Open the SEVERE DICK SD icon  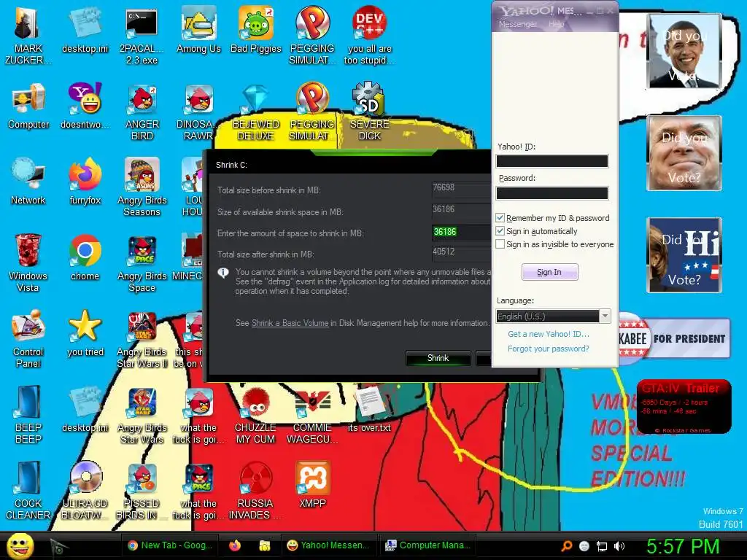coord(370,112)
